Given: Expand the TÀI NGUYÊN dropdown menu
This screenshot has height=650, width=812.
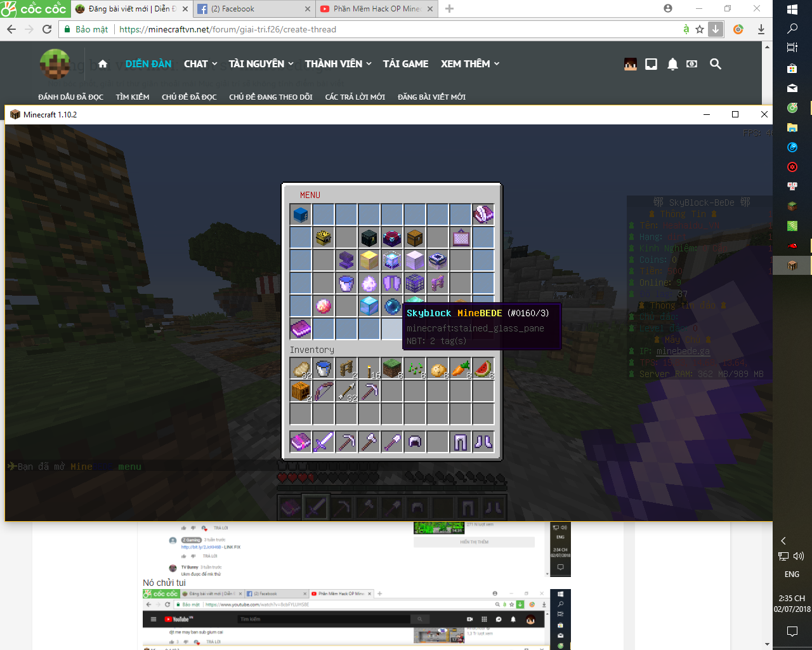Looking at the screenshot, I should 261,63.
